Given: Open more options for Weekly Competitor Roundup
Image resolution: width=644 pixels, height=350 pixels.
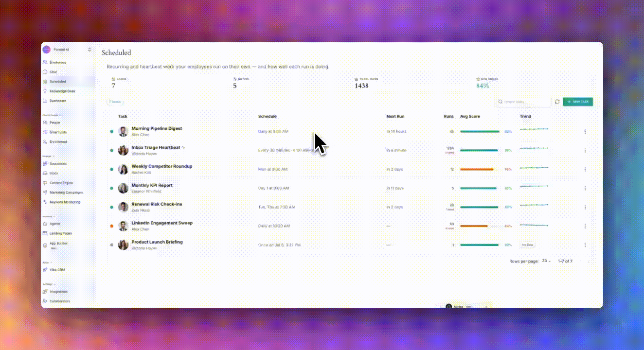Looking at the screenshot, I should (x=585, y=170).
